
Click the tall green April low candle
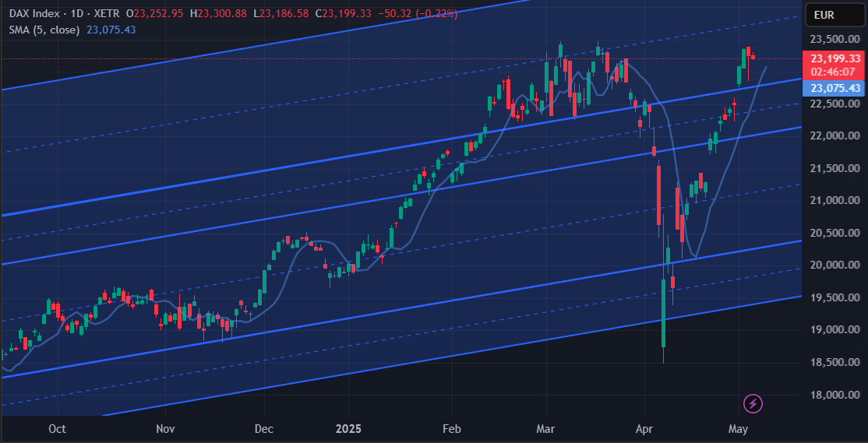[x=663, y=312]
